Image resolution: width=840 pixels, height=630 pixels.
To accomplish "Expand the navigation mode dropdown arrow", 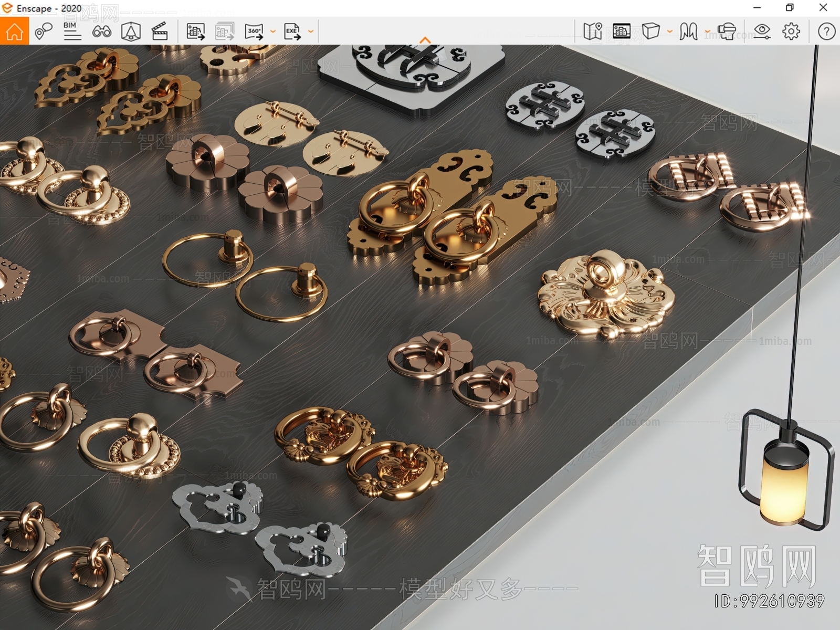I will click(x=707, y=31).
